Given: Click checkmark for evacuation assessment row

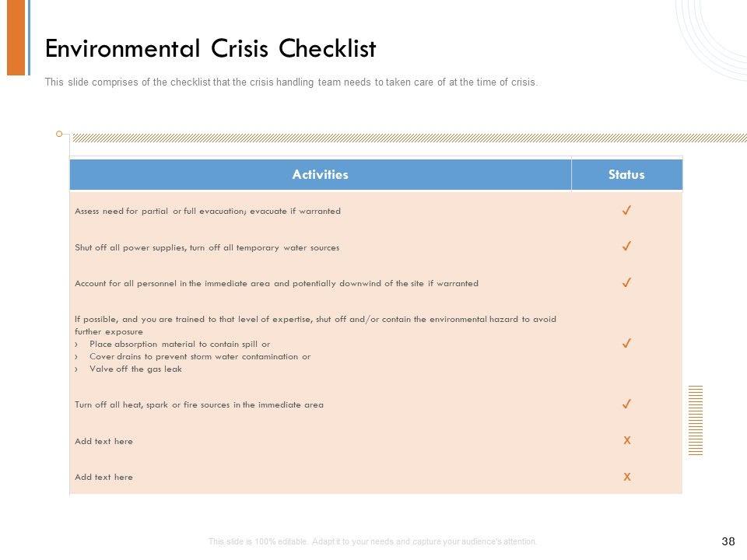Looking at the screenshot, I should (x=626, y=211).
